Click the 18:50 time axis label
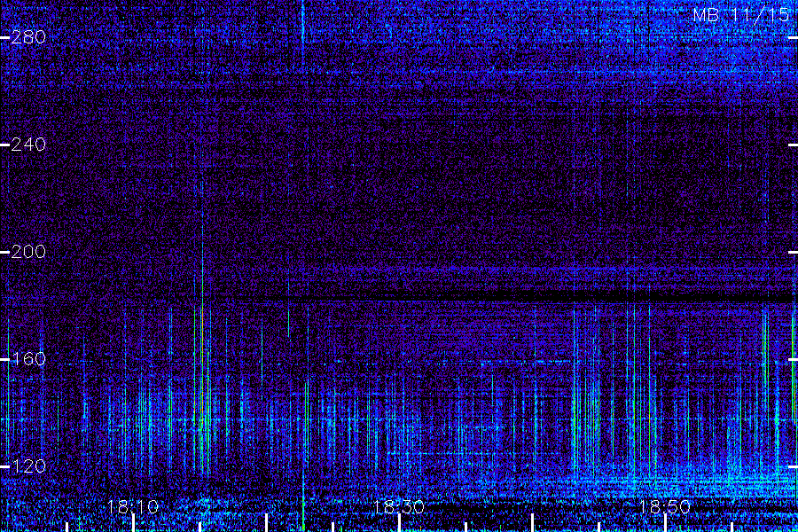 tap(665, 507)
